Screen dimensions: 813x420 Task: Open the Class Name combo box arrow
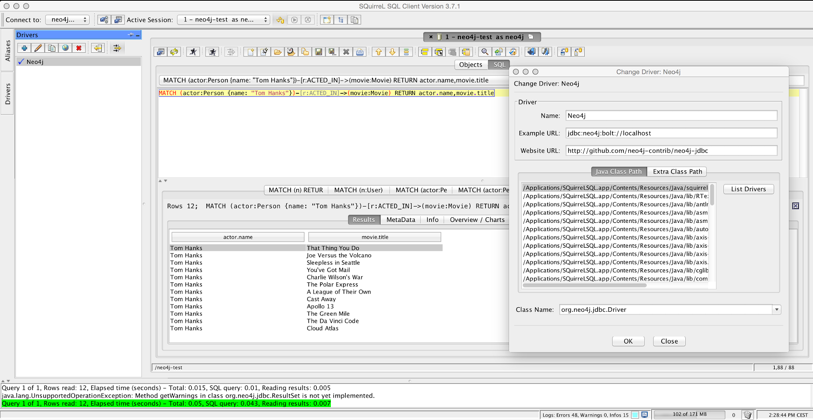pyautogui.click(x=776, y=310)
